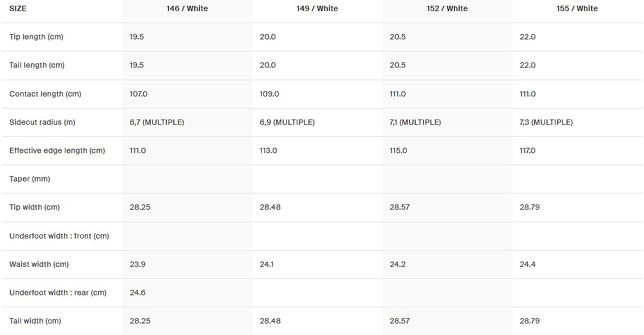Select the waist width value 24.1
The image size is (644, 335).
[267, 264]
